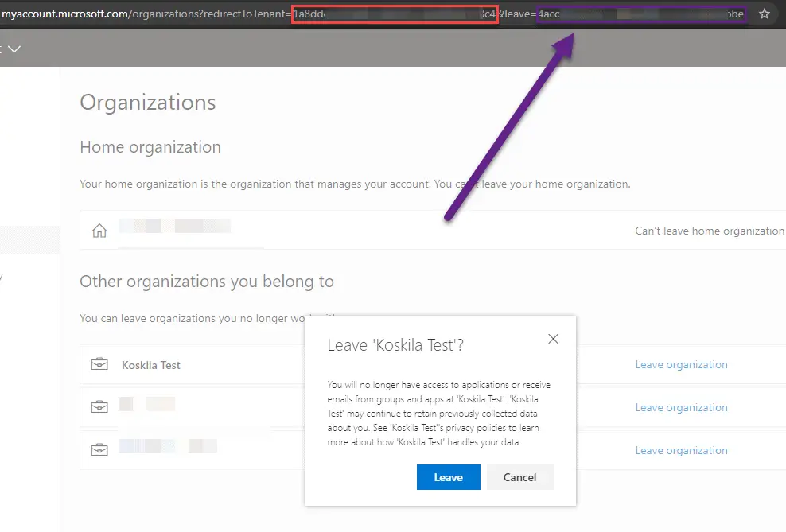Close the Leave 'Koskila Test' dialog with X
Screen dimensions: 786x532
[554, 339]
